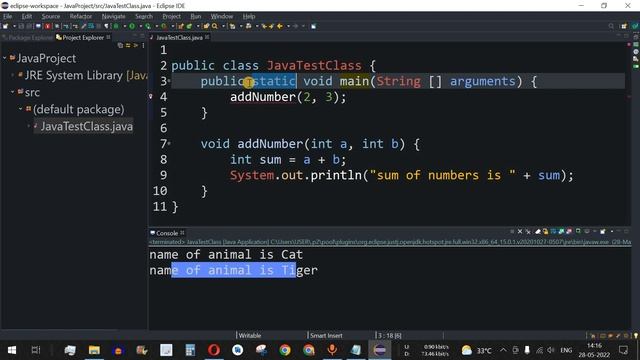Image resolution: width=640 pixels, height=360 pixels.
Task: Click the Debug bug icon in toolbar
Action: (116, 26)
